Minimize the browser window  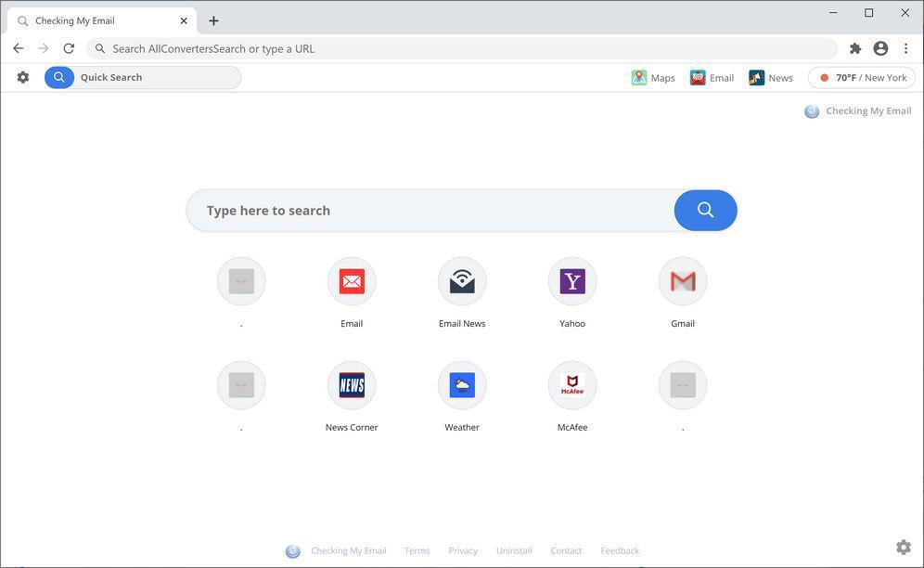pos(833,12)
